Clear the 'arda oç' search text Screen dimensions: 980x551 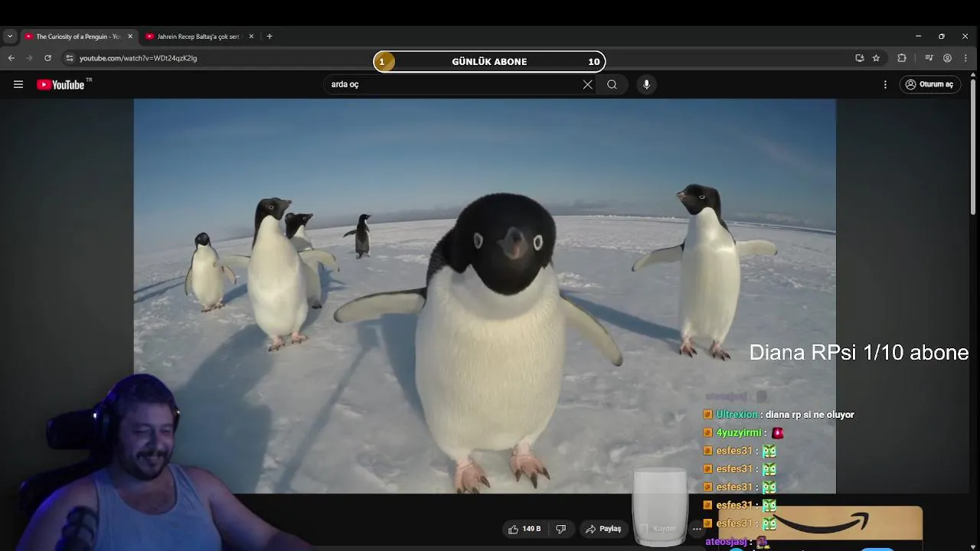click(x=587, y=84)
